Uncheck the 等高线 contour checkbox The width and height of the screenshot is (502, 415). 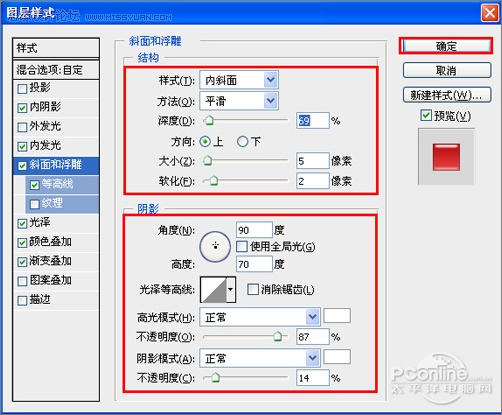[x=34, y=185]
